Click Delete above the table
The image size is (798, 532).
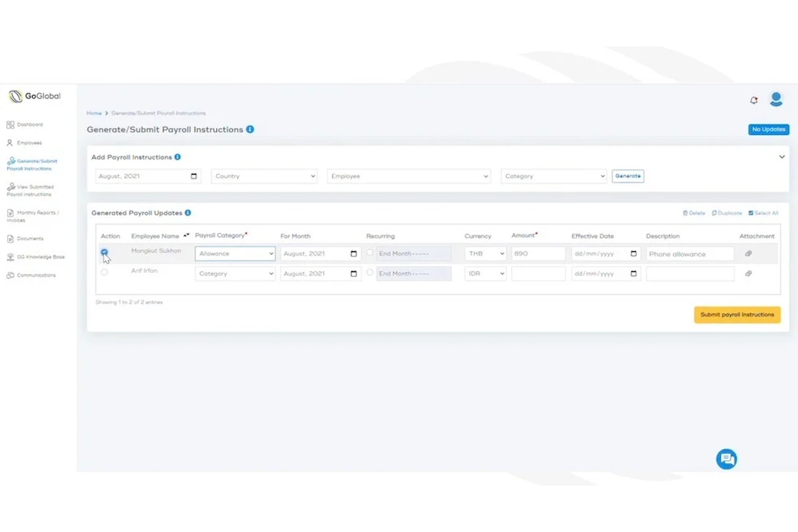click(x=694, y=213)
